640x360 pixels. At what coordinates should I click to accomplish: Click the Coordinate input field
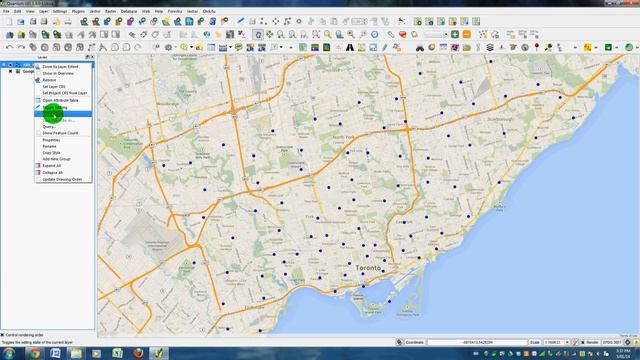[x=477, y=342]
